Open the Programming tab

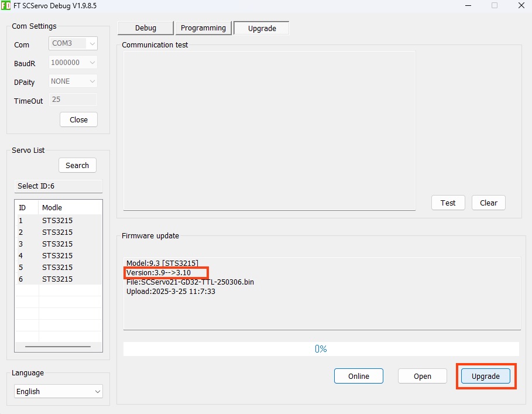pos(203,28)
